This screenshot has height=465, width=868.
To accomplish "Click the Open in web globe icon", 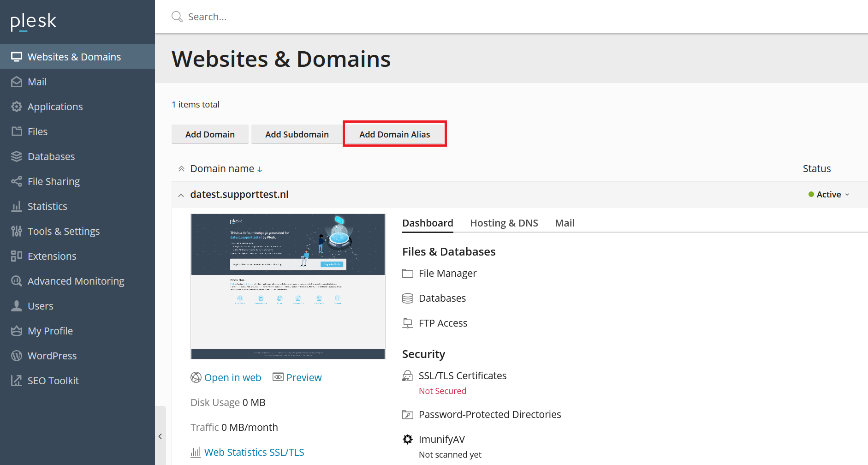I will click(x=196, y=377).
